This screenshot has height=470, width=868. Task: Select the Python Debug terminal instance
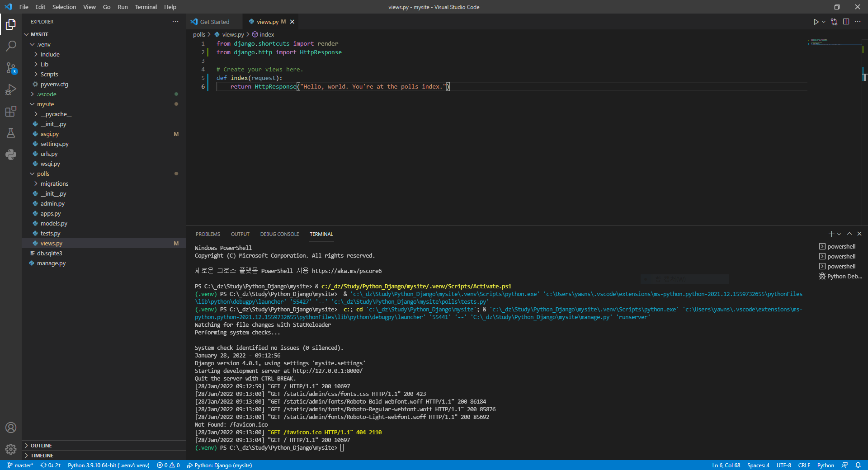click(x=840, y=276)
